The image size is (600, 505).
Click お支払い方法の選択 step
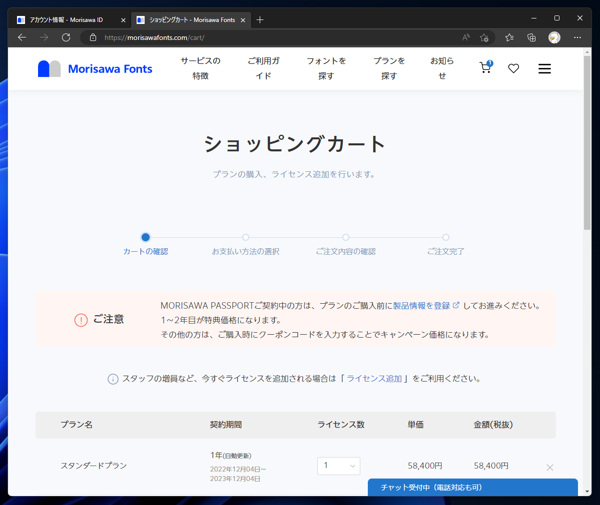pyautogui.click(x=246, y=251)
